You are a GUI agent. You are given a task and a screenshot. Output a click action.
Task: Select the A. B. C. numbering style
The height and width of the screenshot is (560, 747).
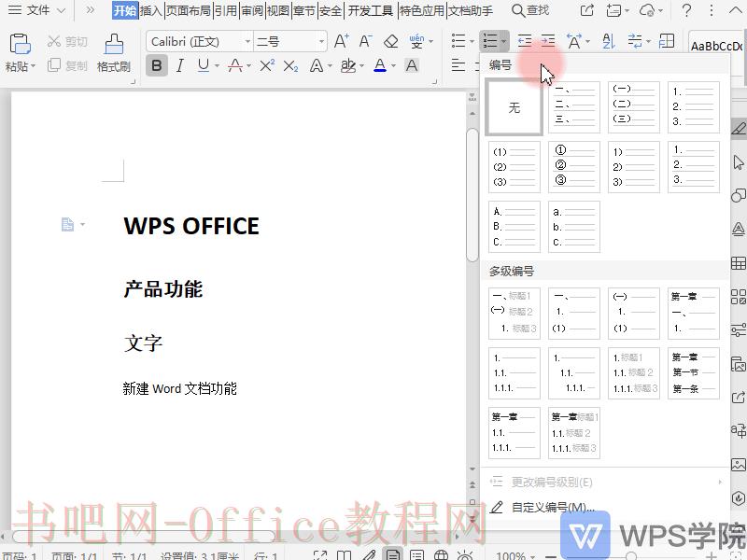tap(514, 227)
